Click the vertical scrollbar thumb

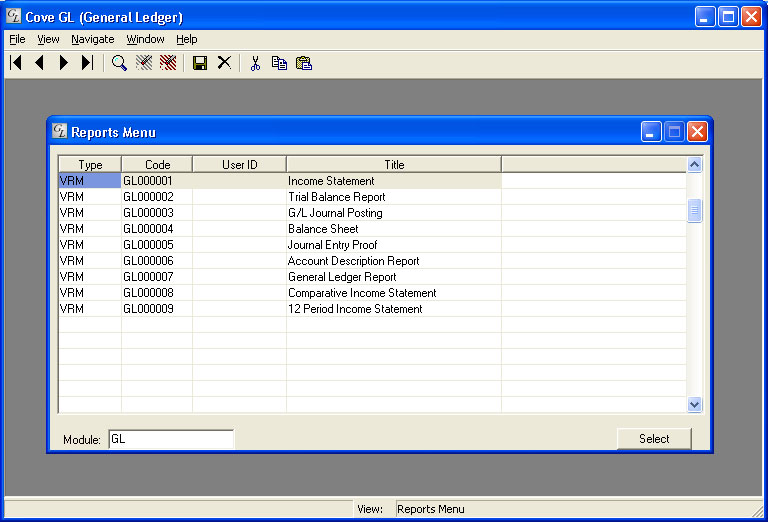pyautogui.click(x=694, y=211)
